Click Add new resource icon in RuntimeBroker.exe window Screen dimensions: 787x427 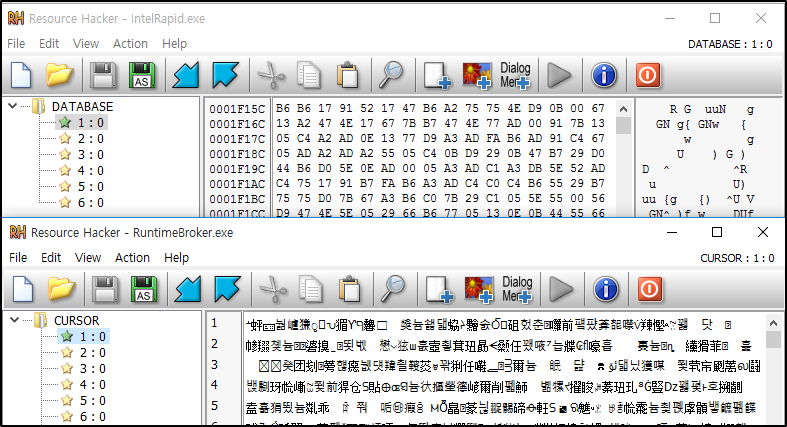pyautogui.click(x=439, y=290)
